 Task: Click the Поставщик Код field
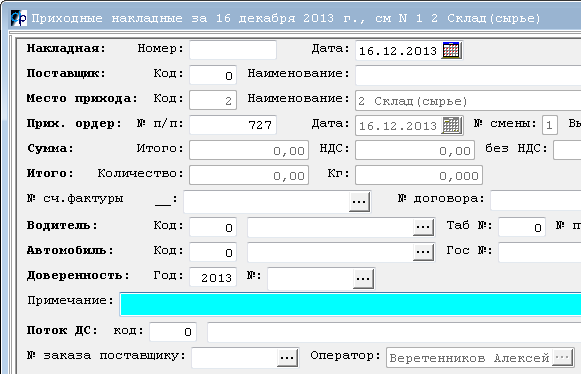tap(213, 75)
